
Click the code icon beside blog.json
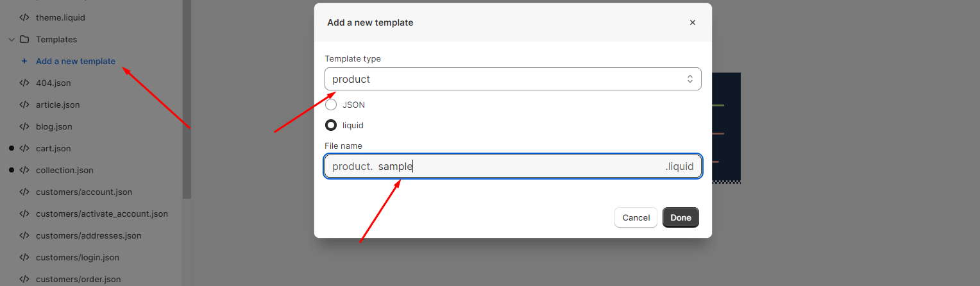coord(24,127)
